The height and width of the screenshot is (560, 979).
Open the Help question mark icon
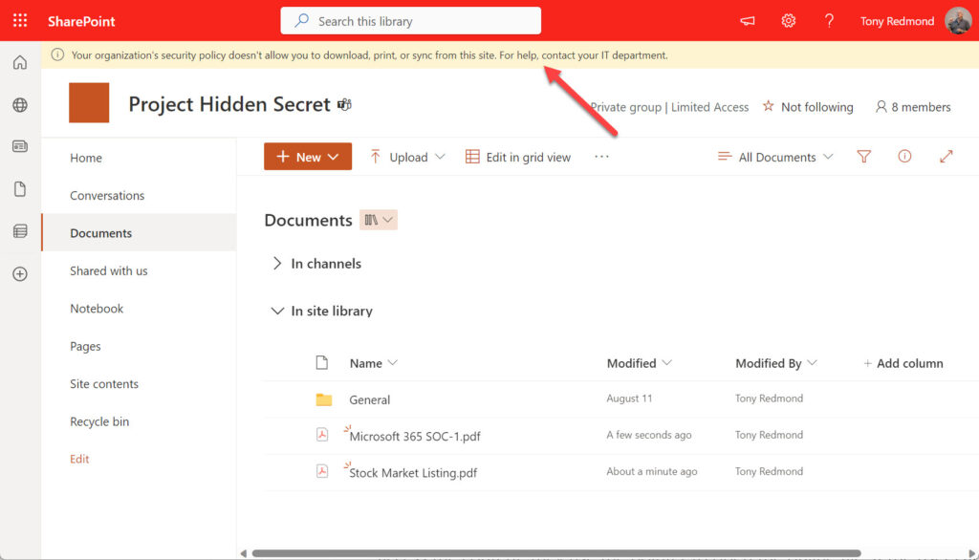[x=829, y=21]
